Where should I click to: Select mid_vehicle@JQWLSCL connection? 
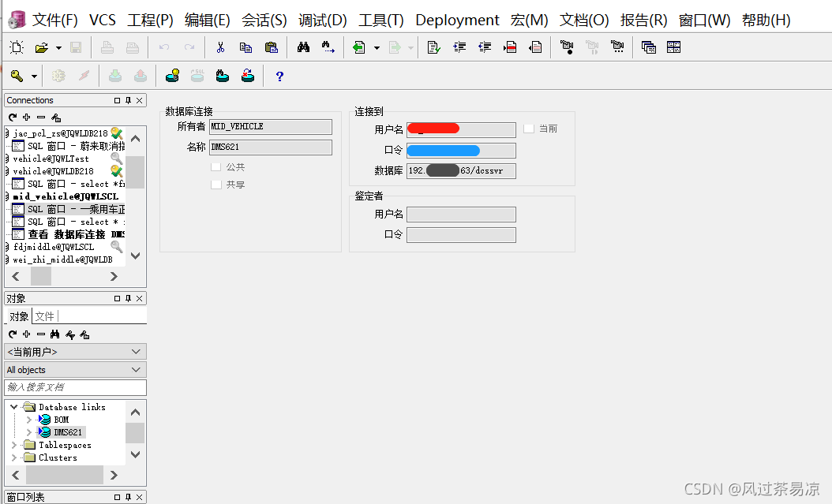click(66, 196)
